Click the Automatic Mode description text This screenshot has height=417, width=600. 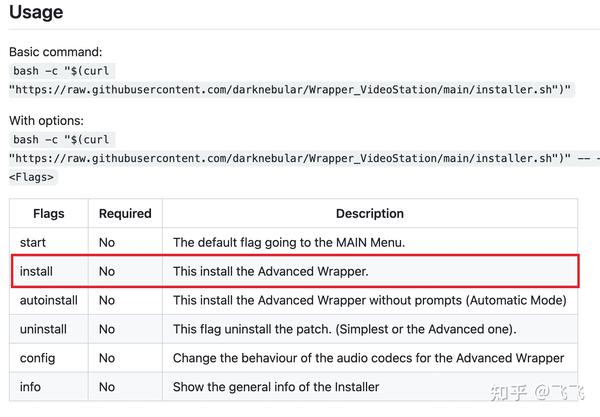pyautogui.click(x=369, y=300)
